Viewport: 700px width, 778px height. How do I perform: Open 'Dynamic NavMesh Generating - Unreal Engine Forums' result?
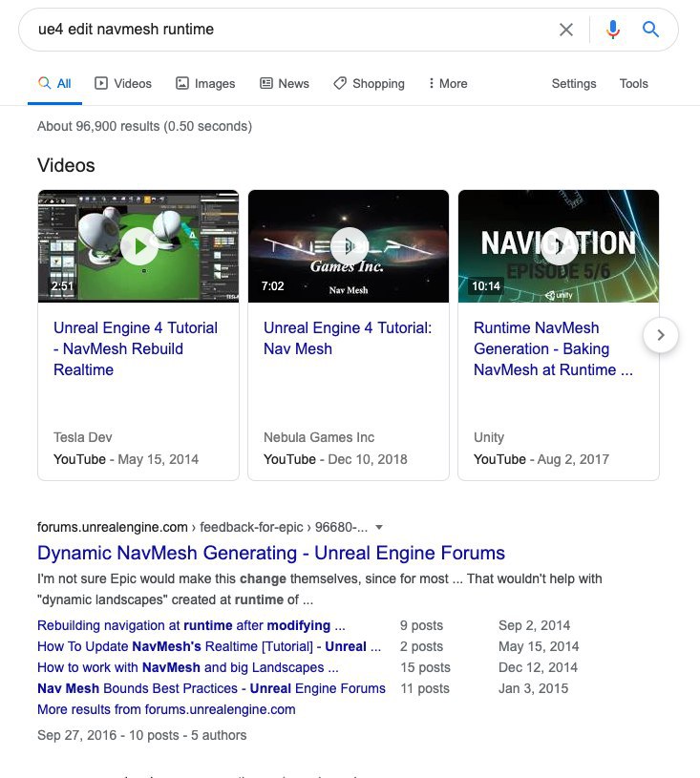pos(271,553)
